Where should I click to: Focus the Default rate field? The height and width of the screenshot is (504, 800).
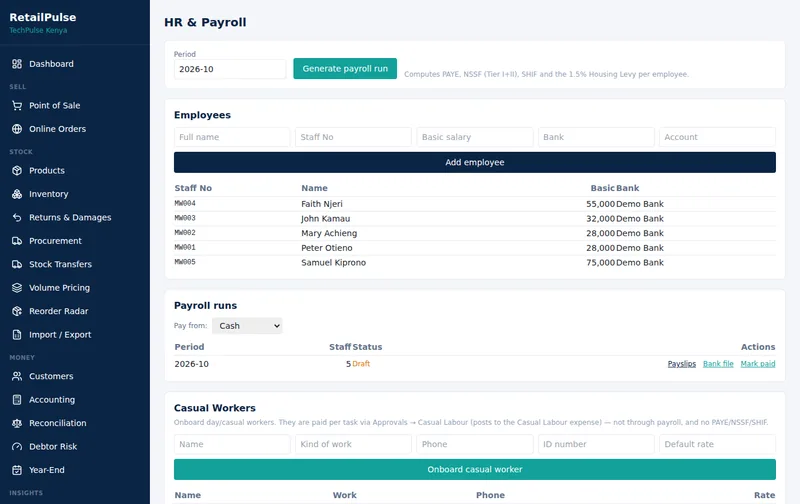(717, 444)
